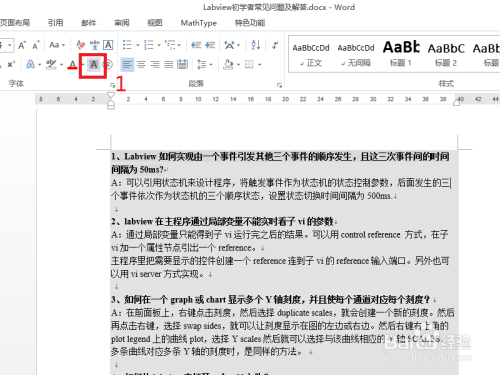
Task: Toggle Align Right paragraph button
Action: click(x=155, y=64)
